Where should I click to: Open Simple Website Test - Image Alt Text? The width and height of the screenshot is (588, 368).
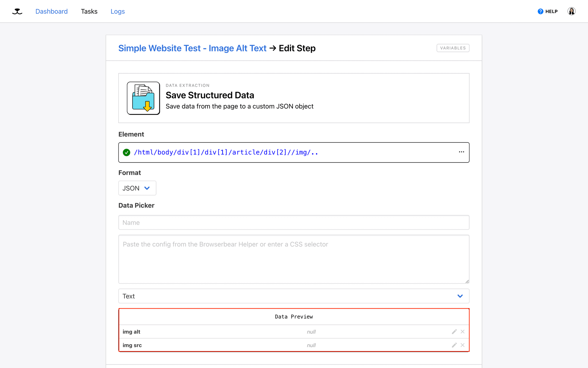(192, 48)
